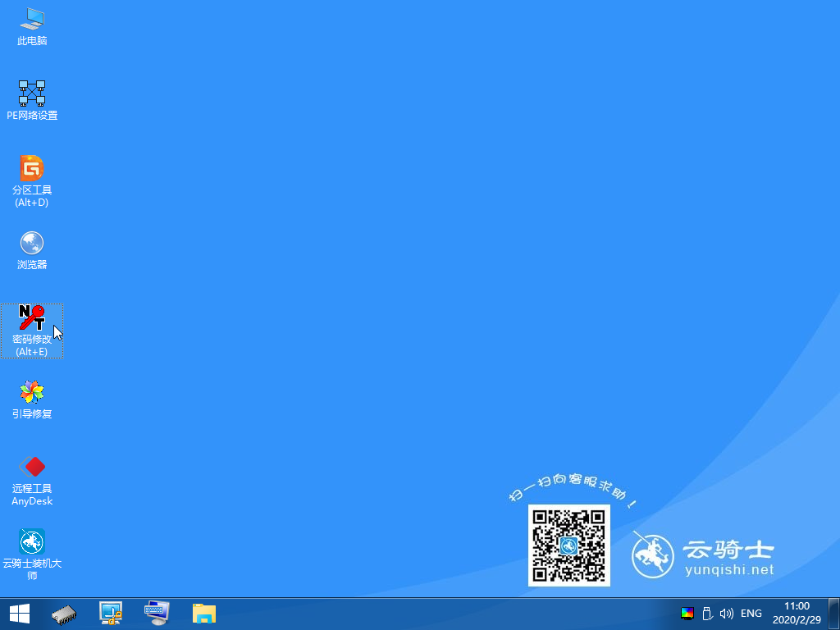The height and width of the screenshot is (630, 840).
Task: Open the 分区工具 (Alt+D) partition tool
Action: (32, 181)
